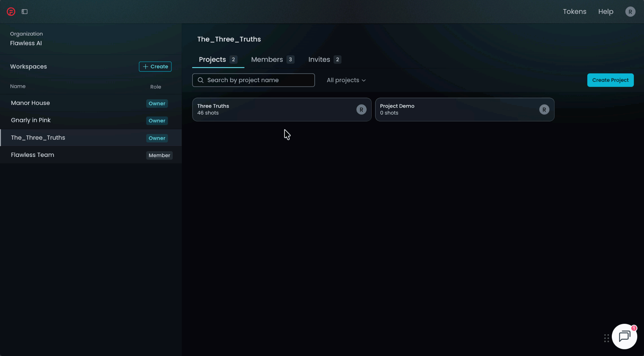Click the drag handle dots beside chat
Screen dimensions: 644x356
606,338
